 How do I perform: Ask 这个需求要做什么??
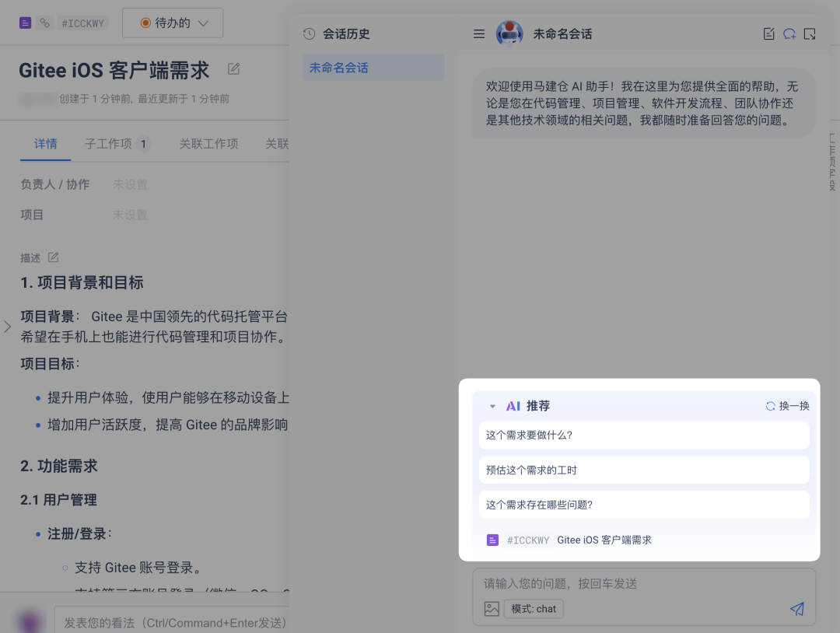pyautogui.click(x=644, y=435)
